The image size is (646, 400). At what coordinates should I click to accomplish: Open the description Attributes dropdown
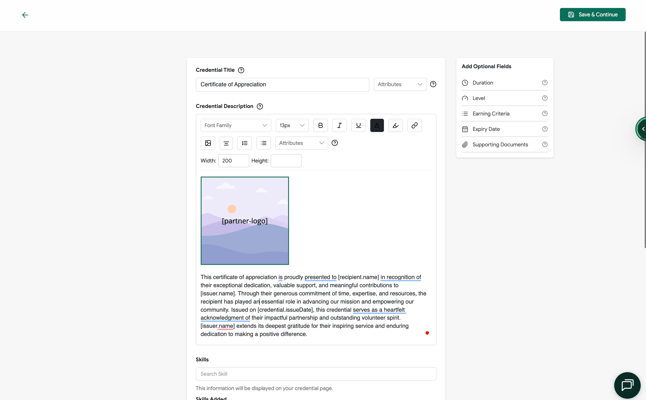(x=302, y=143)
